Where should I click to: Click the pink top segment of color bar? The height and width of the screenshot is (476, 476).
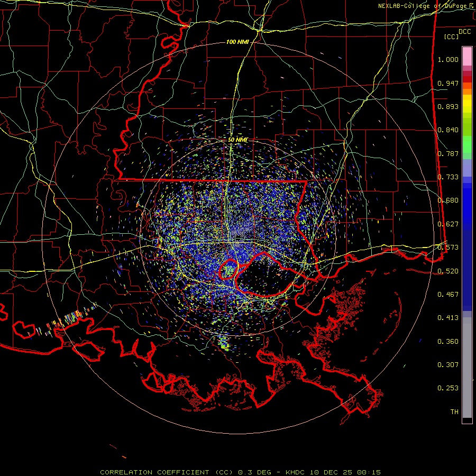click(x=467, y=56)
